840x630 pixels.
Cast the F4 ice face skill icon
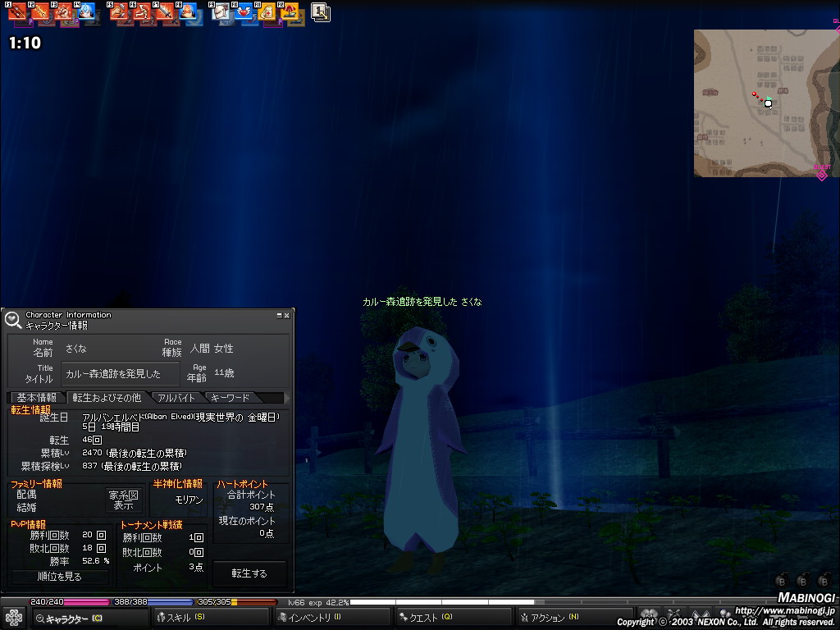(85, 11)
